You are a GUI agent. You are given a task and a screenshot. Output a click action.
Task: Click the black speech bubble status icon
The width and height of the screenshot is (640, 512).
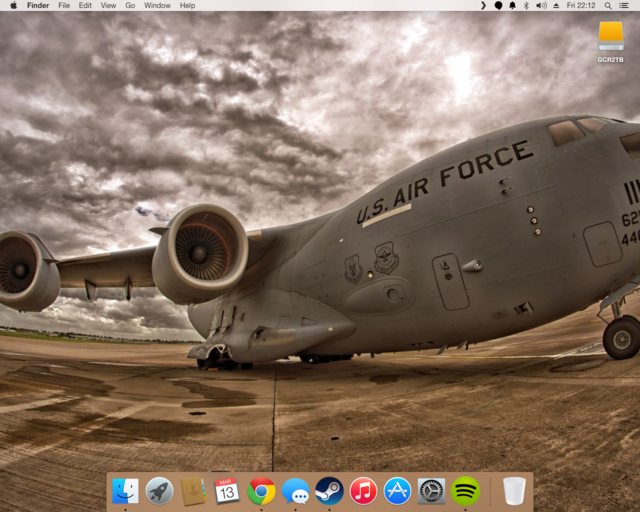498,5
